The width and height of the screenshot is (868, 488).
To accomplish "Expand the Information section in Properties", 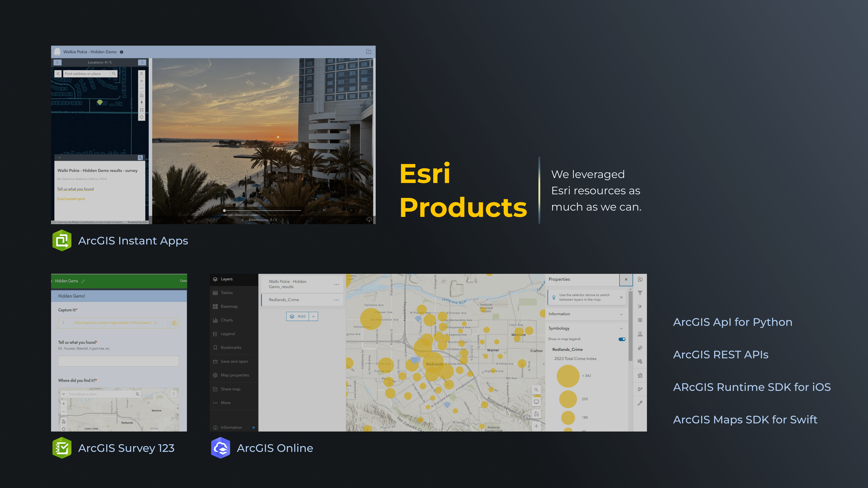I will click(621, 314).
